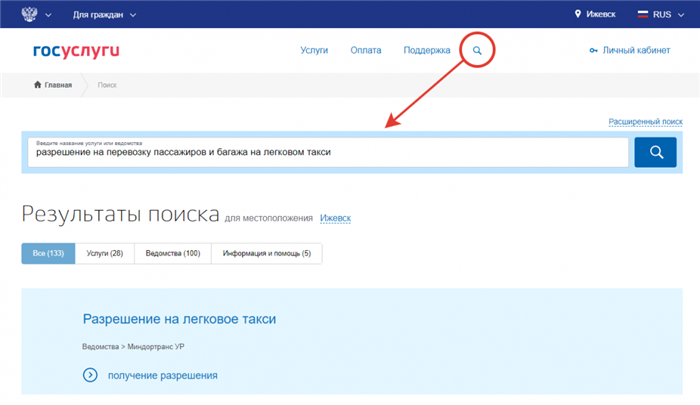Go to госуслуги logo home page

tap(76, 51)
